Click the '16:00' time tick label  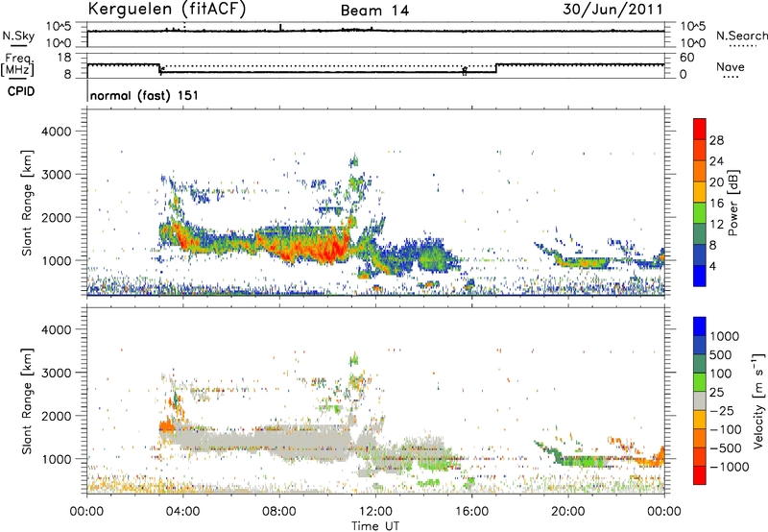click(471, 512)
